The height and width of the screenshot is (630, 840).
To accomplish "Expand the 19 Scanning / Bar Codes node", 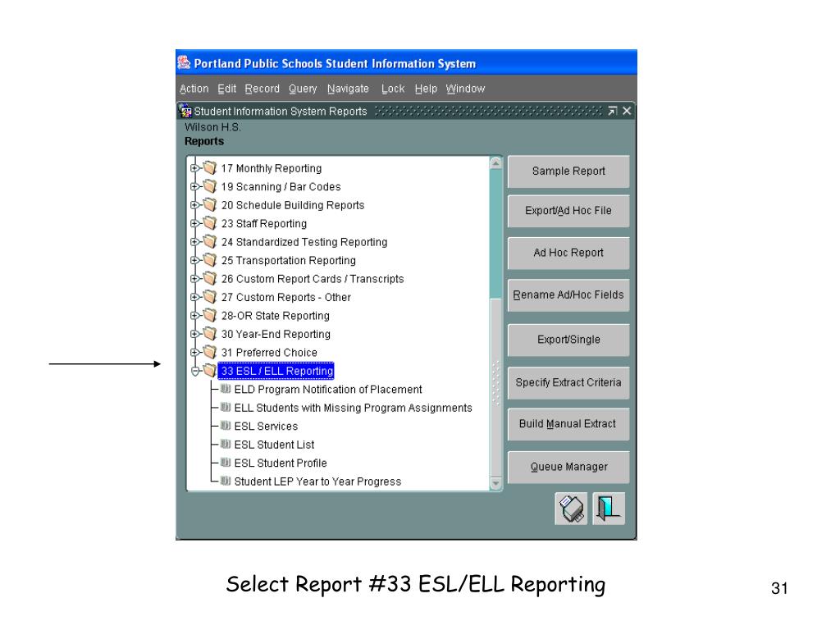I will [x=194, y=186].
